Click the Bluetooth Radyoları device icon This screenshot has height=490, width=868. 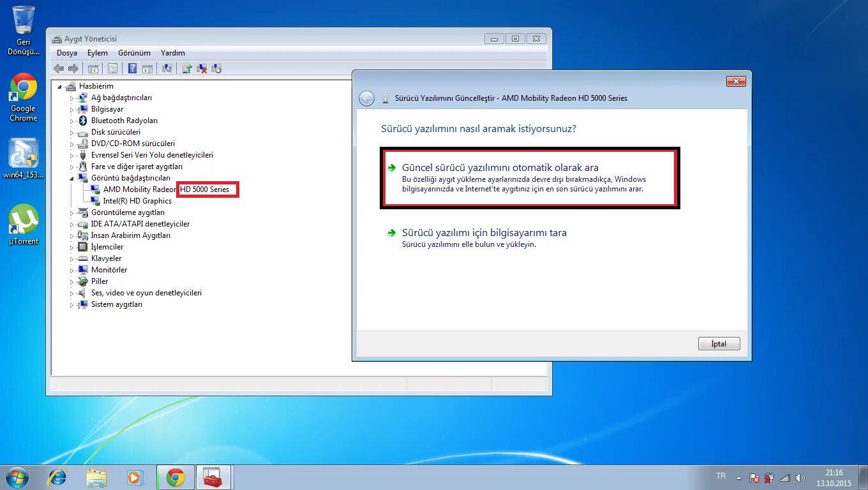pos(82,121)
